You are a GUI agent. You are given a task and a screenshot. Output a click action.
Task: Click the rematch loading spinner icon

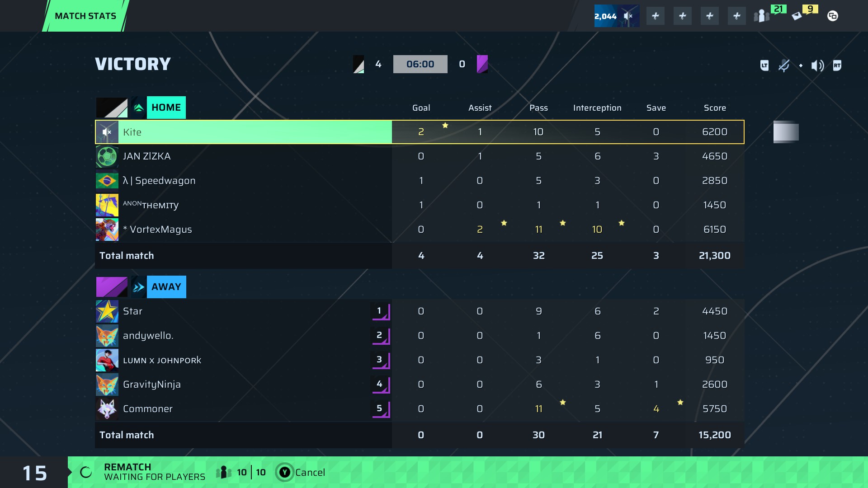point(86,472)
